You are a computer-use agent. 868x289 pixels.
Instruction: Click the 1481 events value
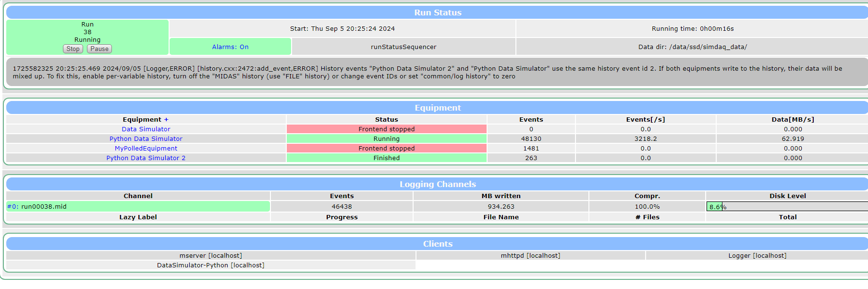(531, 148)
